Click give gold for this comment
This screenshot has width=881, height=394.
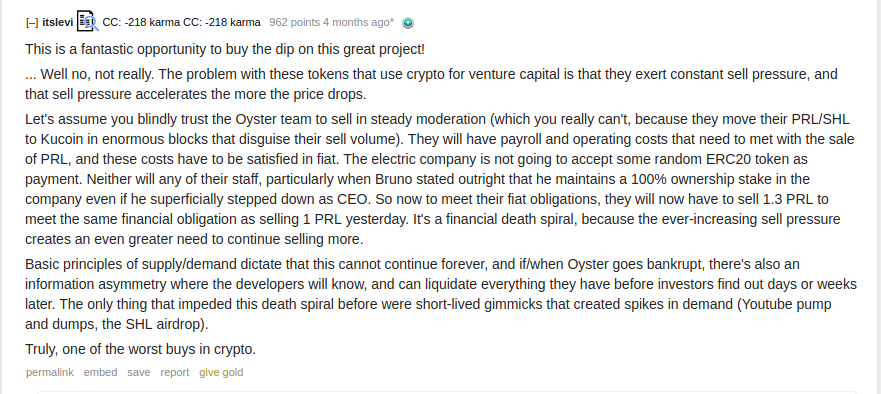221,372
